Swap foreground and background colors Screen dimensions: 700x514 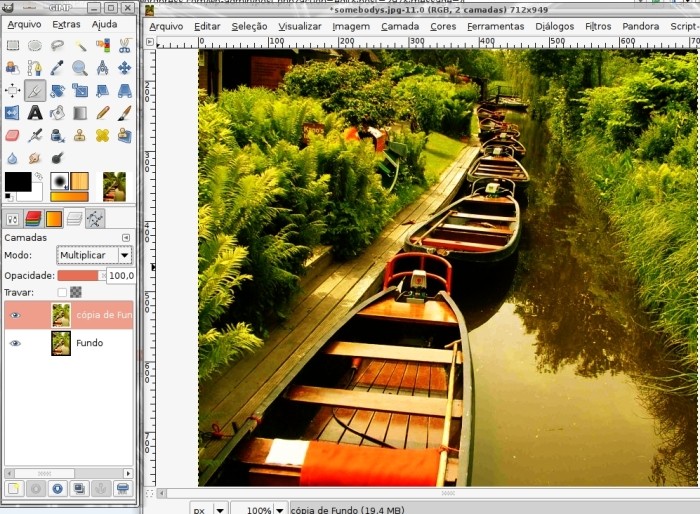pyautogui.click(x=39, y=176)
